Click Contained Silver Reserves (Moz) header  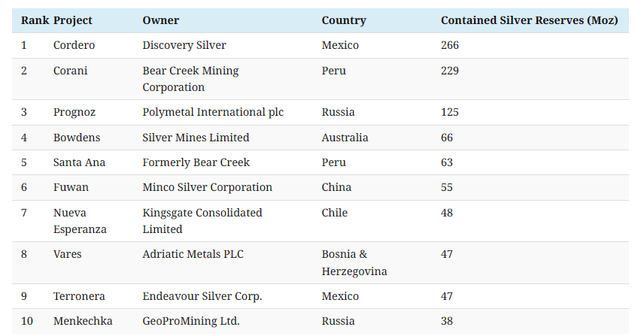tap(529, 20)
